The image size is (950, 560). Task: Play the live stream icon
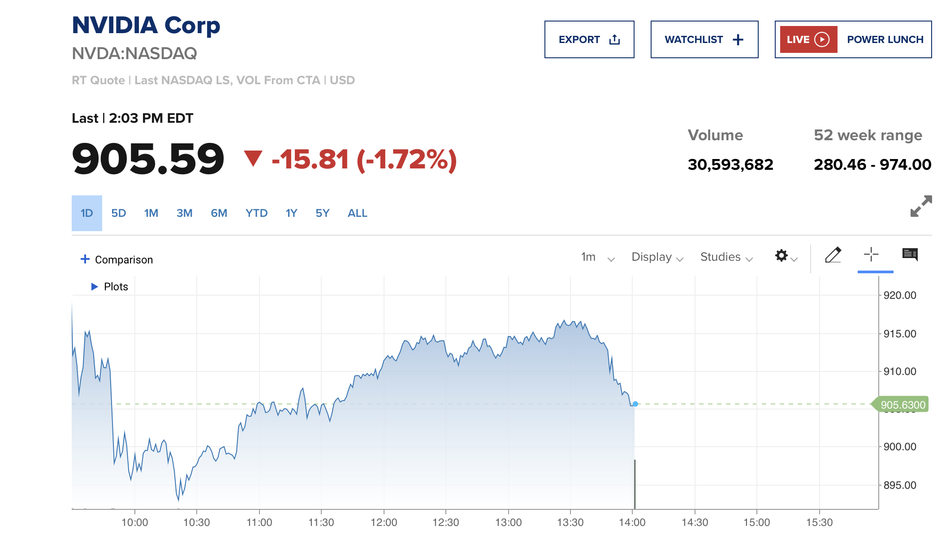click(822, 39)
